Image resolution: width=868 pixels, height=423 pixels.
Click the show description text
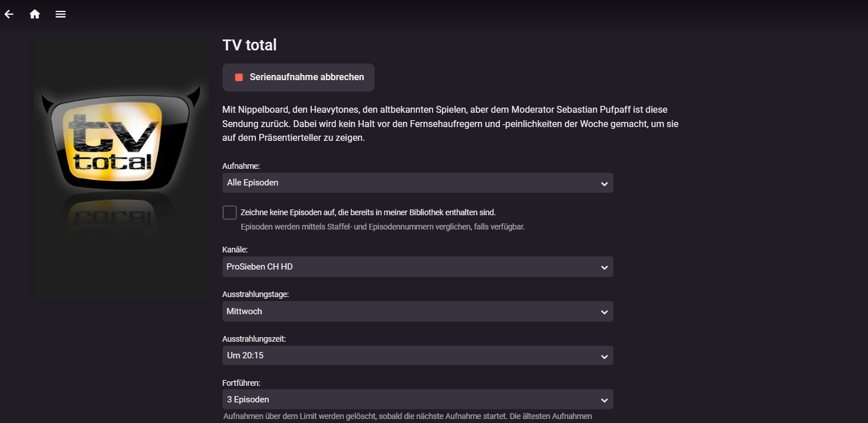click(x=450, y=124)
